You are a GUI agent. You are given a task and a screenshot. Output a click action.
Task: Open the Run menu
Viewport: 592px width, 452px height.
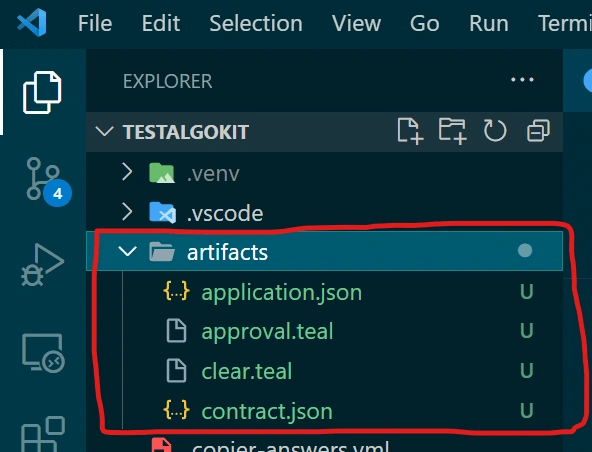489,23
